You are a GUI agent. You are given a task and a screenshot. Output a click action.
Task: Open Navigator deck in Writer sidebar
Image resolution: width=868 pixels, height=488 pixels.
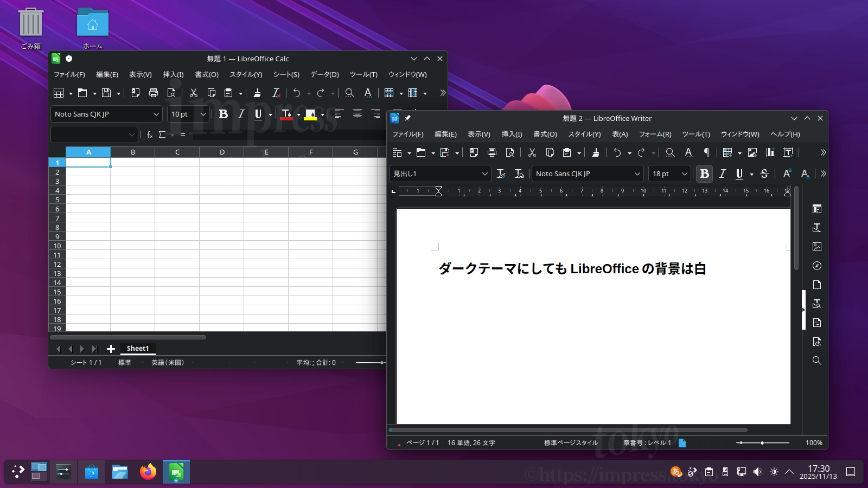(x=817, y=266)
